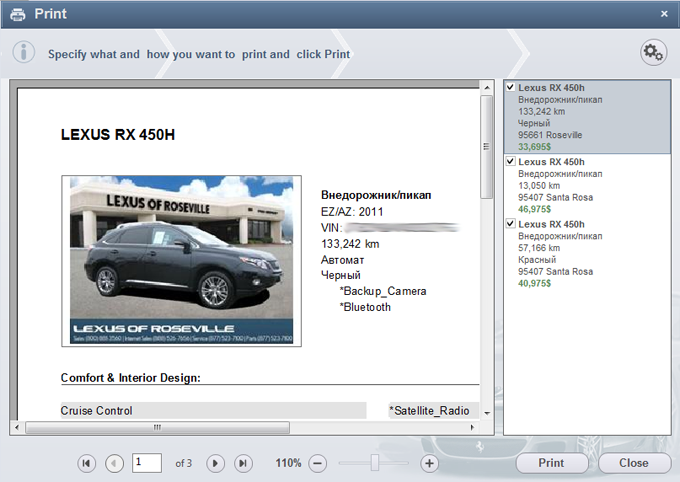The image size is (680, 482).
Task: Click horizontal scrollbar right arrow
Action: [x=472, y=427]
